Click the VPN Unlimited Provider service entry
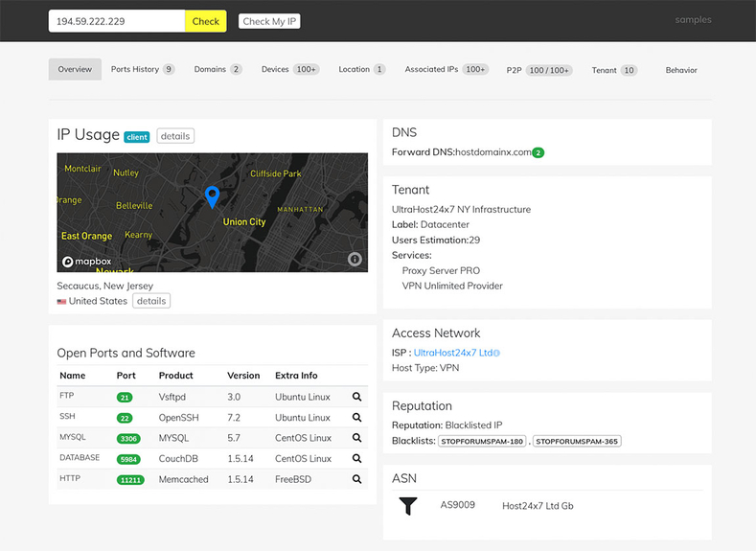The image size is (756, 551). pyautogui.click(x=452, y=286)
